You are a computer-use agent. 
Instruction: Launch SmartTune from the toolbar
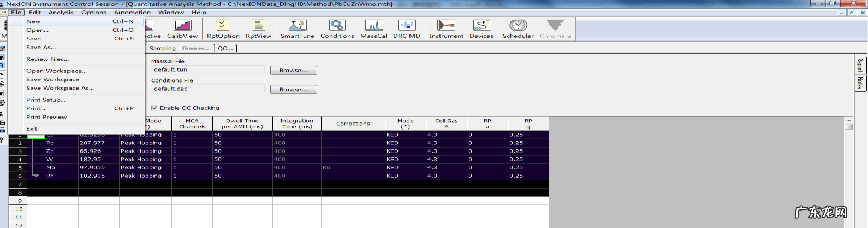[297, 28]
